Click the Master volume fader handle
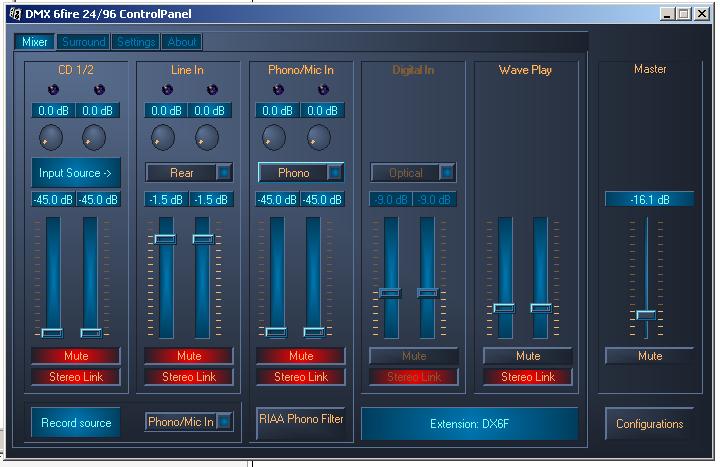 (646, 315)
